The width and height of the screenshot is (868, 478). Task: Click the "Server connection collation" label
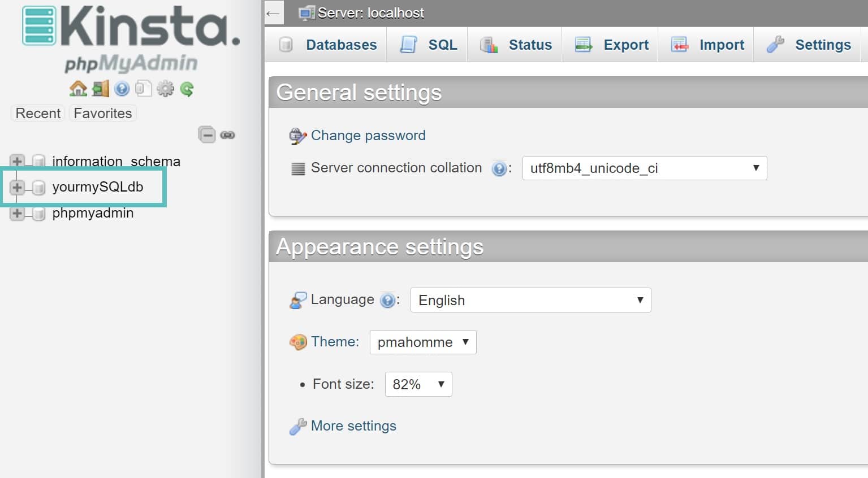396,167
